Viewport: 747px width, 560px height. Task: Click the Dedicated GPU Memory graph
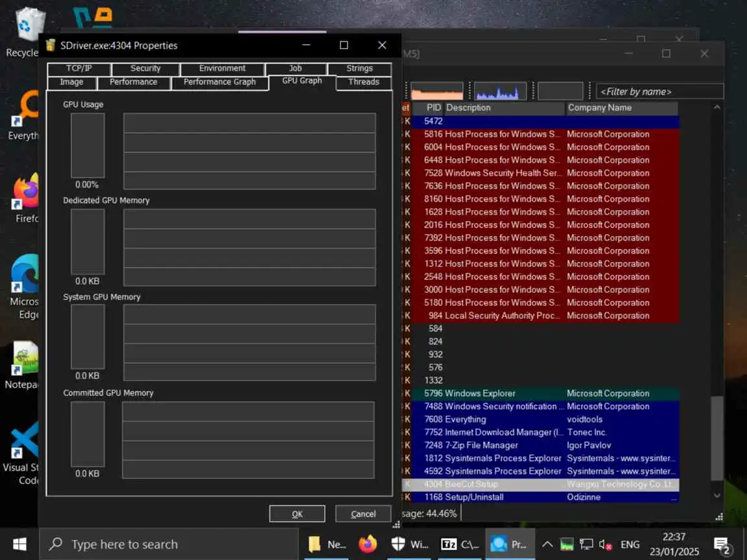[249, 247]
